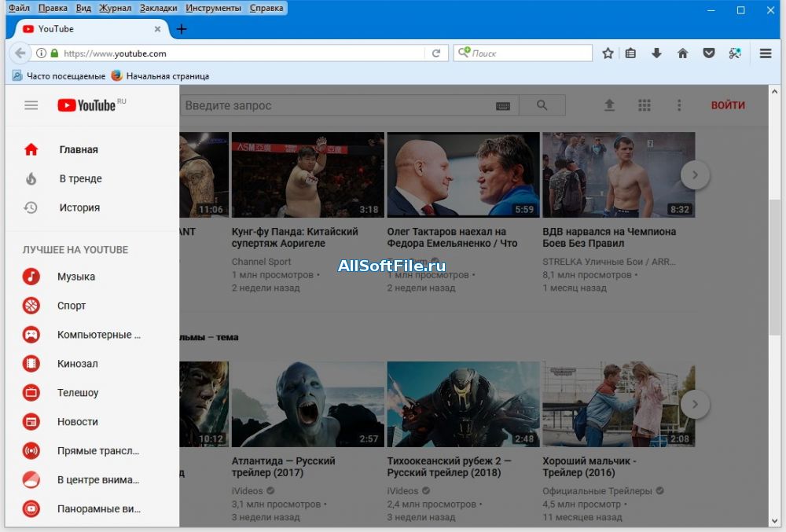Click the YouTube upload video icon
786x532 pixels.
click(x=609, y=105)
